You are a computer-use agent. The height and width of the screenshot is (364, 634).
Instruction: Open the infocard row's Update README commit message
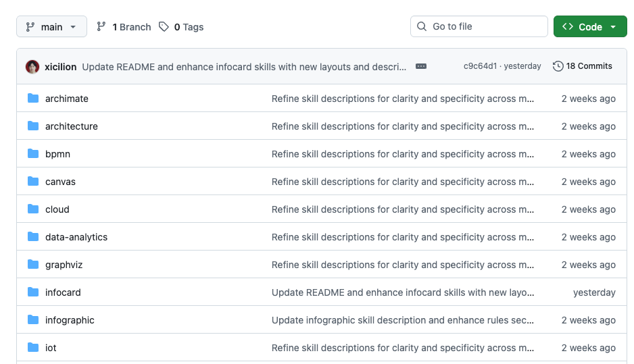(403, 292)
